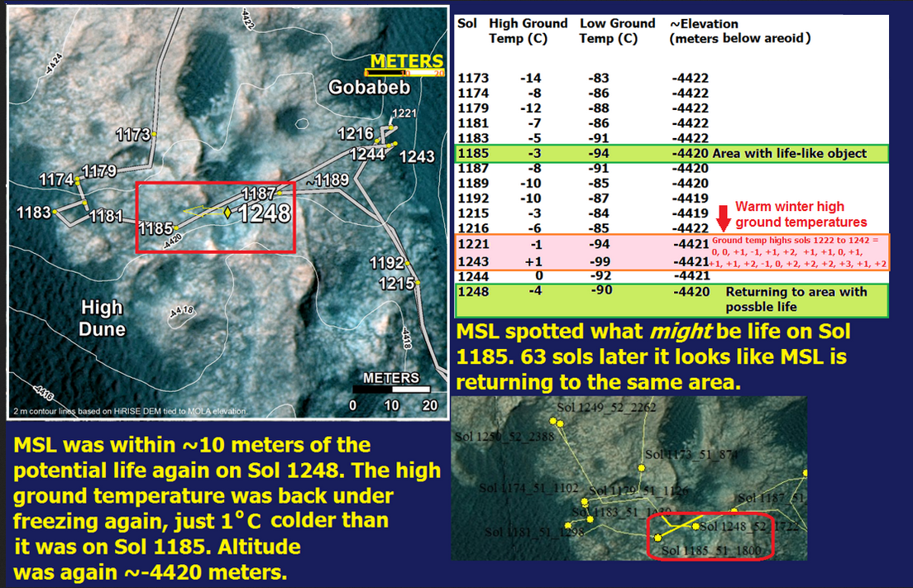Viewport: 913px width, 588px height.
Task: Click waypoint label '1179' on the upper map
Action: pos(99,171)
